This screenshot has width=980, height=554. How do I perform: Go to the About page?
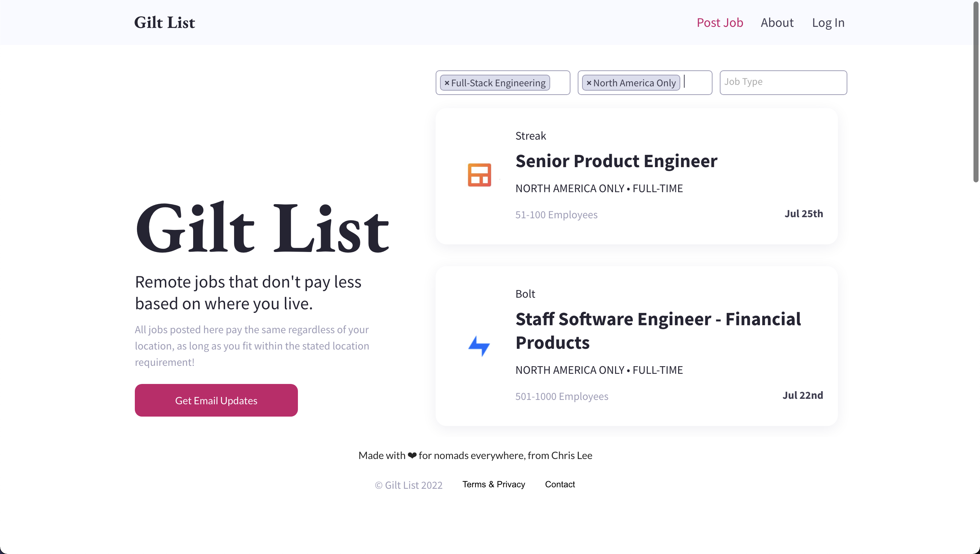click(777, 22)
